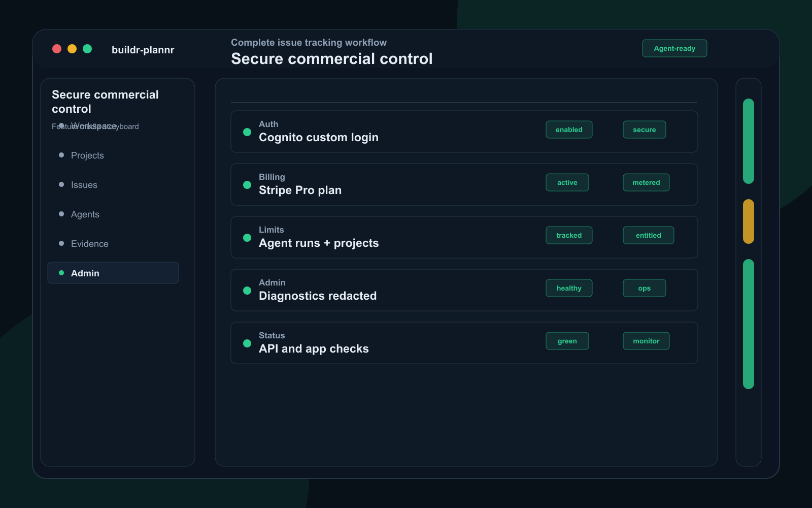812x508 pixels.
Task: Click the bullet next to Issues
Action: [61, 184]
